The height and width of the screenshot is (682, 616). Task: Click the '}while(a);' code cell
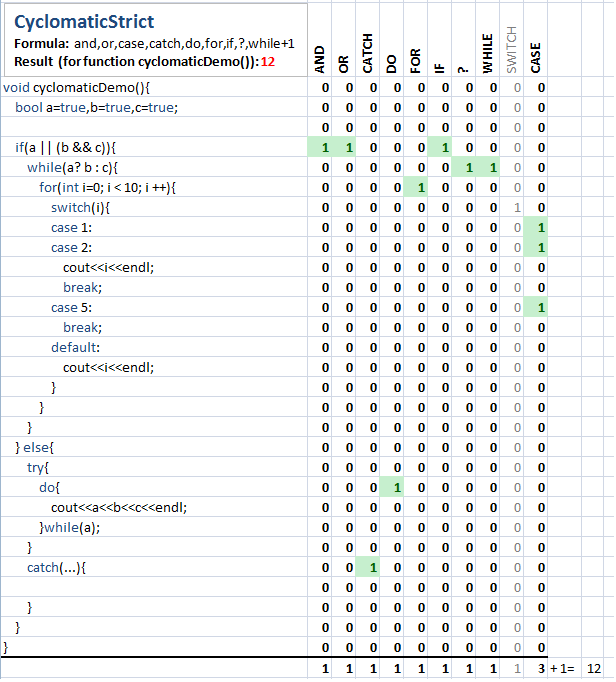tap(154, 528)
